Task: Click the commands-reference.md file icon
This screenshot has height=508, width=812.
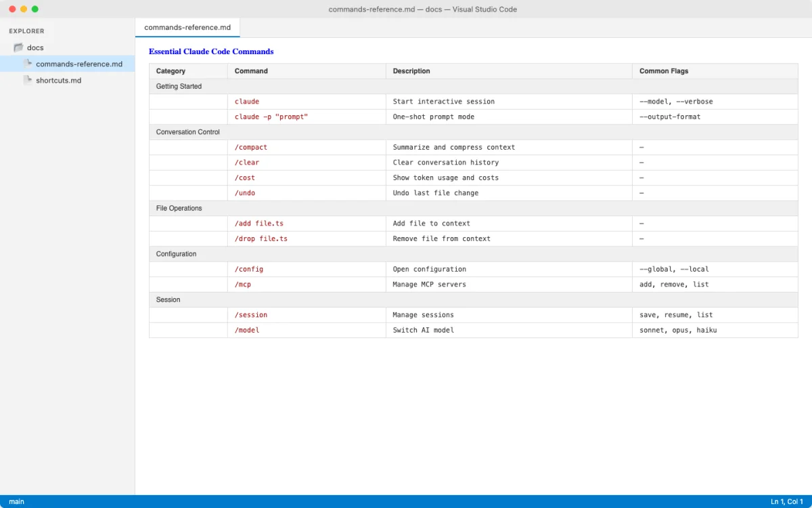Action: (x=28, y=64)
